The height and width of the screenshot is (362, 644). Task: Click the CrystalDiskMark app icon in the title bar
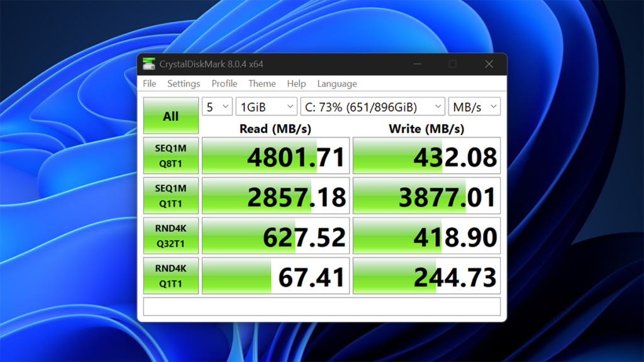(148, 63)
